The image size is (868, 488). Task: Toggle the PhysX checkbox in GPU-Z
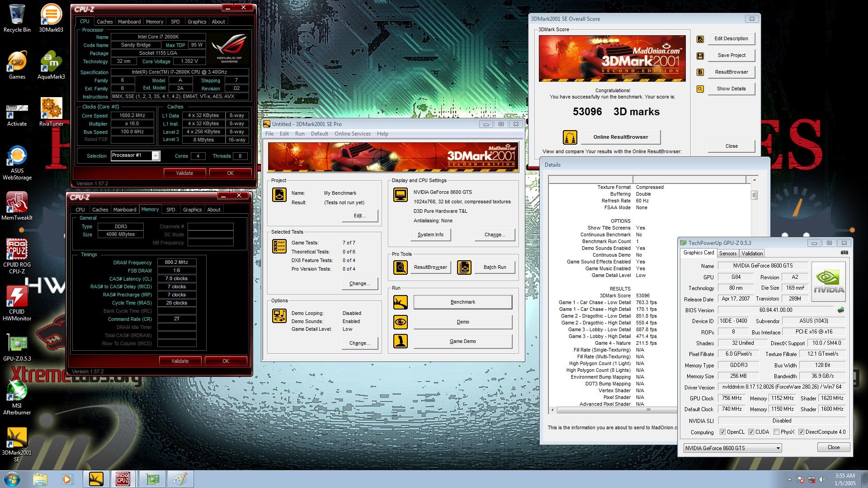pos(776,432)
